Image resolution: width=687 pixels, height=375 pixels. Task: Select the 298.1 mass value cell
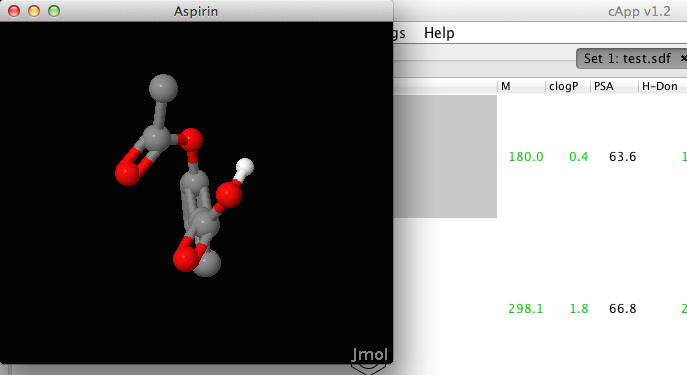tap(525, 309)
